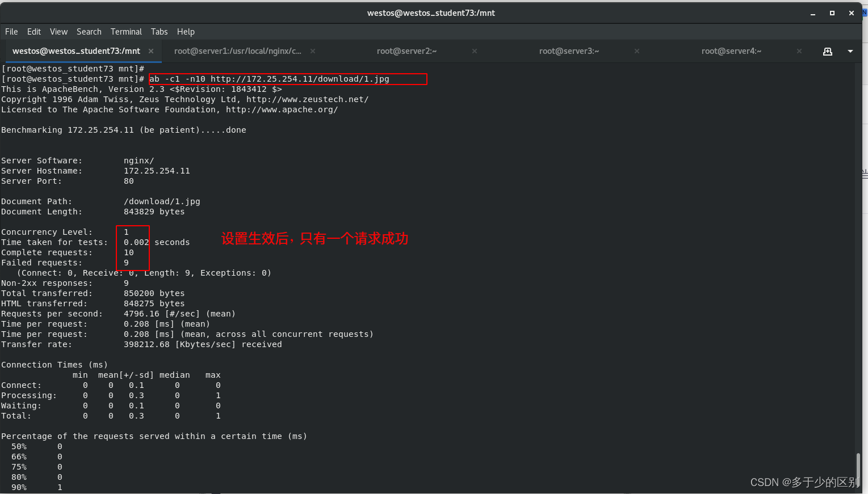Switch to root@server2:~ tab
The height and width of the screenshot is (494, 868).
click(x=406, y=51)
